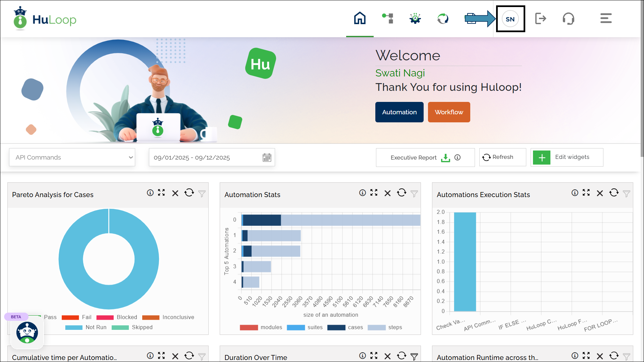Viewport: 644px width, 362px height.
Task: Click the robot gear automation icon
Action: click(x=415, y=18)
